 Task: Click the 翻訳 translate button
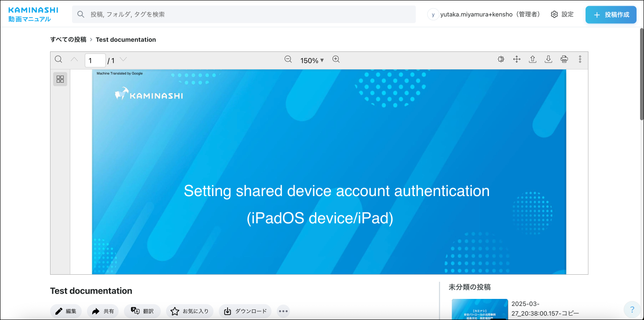(x=142, y=311)
